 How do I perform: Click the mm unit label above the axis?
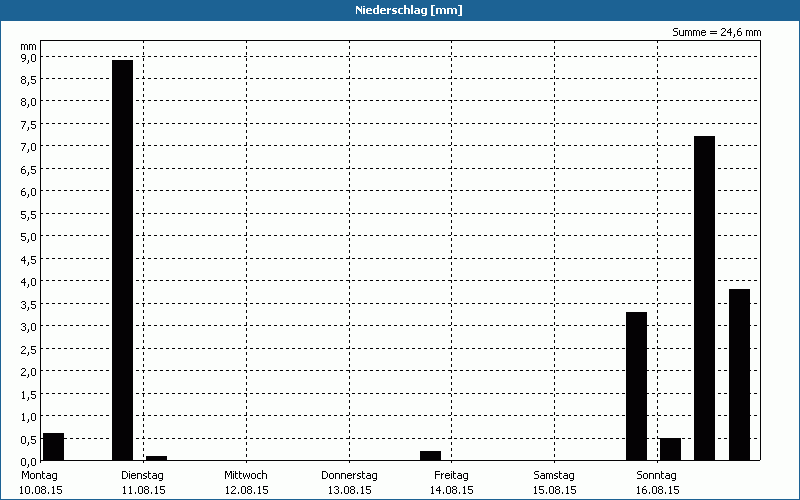pos(28,46)
